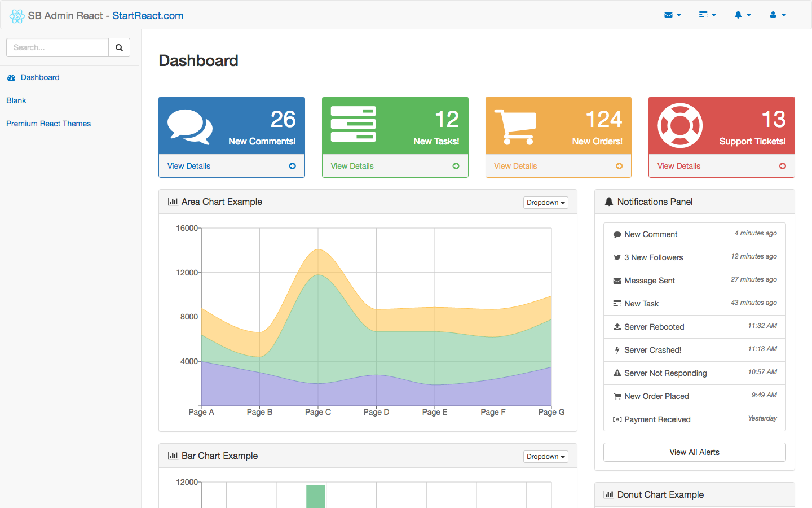Click the '4 minutes ago' timestamp
The width and height of the screenshot is (812, 508).
(x=756, y=233)
